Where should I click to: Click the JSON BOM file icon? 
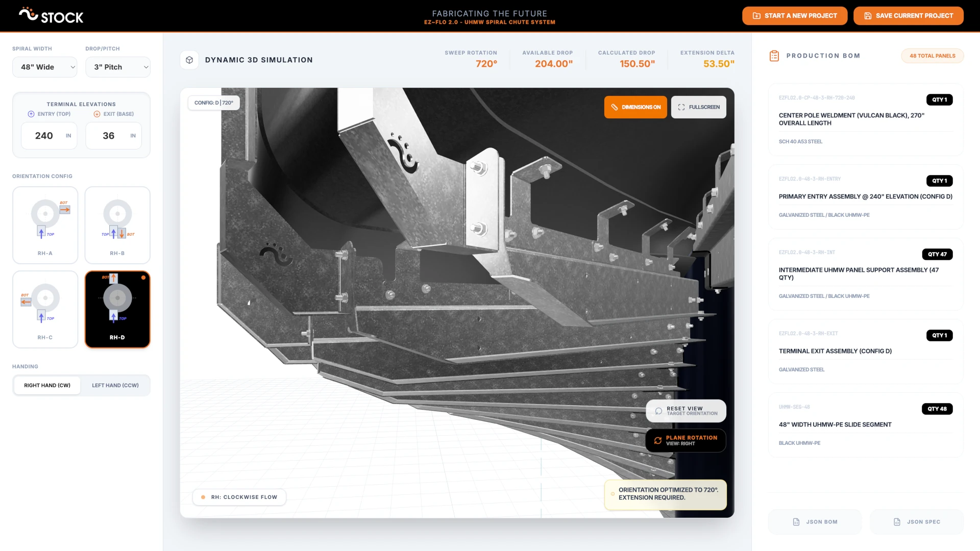click(796, 521)
